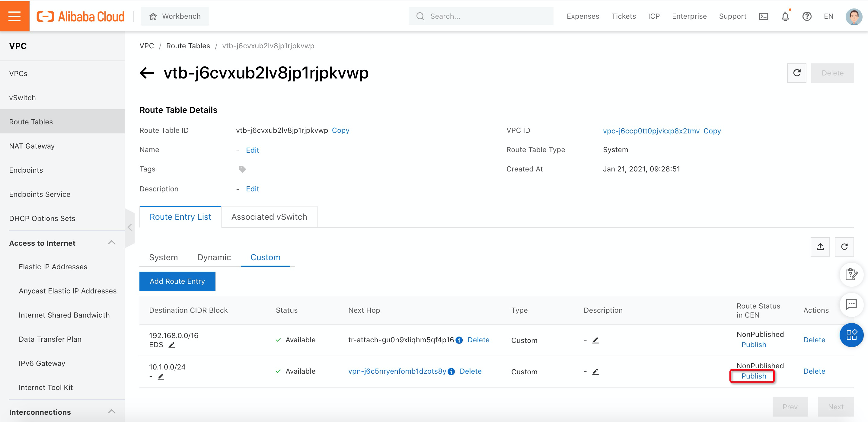Open the notifications bell
Screen dimensions: 868x422
pyautogui.click(x=785, y=16)
